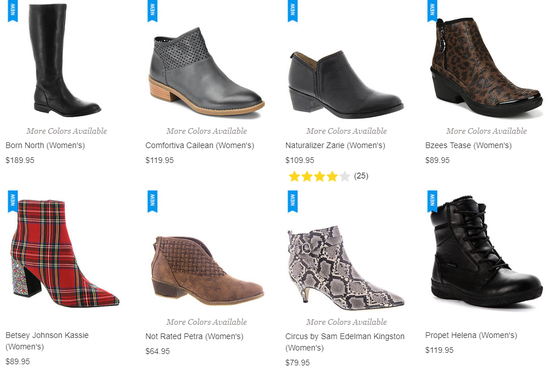This screenshot has width=550, height=370.
Task: Select the leopard-print Bzees Tease image
Action: [487, 67]
